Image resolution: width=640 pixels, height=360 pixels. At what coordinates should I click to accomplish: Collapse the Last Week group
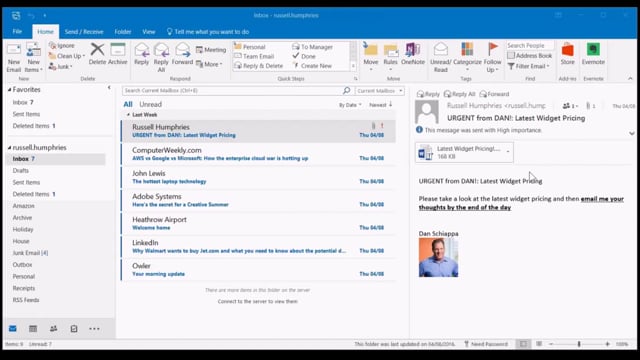(128, 115)
